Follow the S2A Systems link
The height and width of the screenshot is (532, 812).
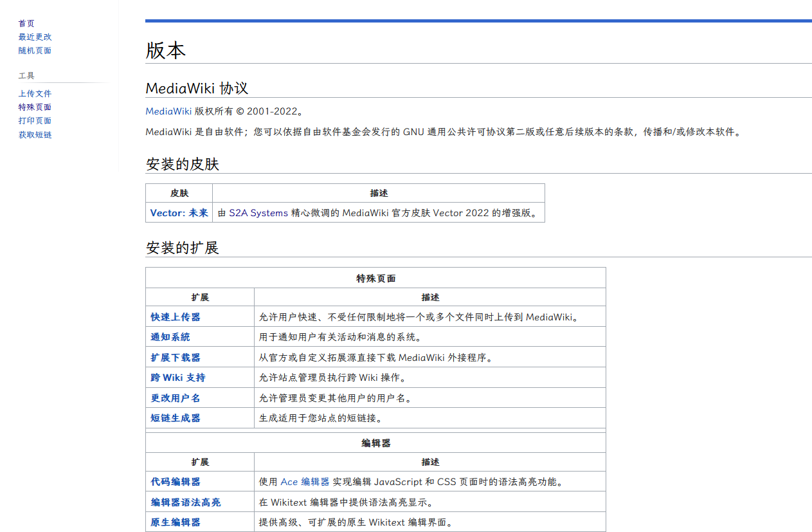(258, 212)
